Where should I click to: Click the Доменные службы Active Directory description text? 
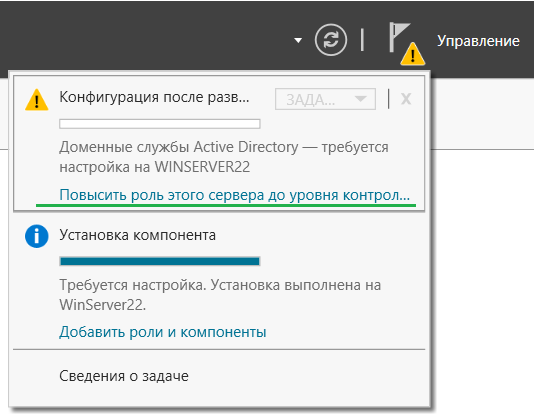(x=224, y=157)
